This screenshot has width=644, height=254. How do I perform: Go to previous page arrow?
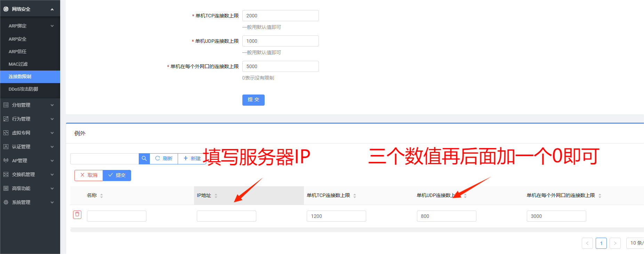[587, 243]
